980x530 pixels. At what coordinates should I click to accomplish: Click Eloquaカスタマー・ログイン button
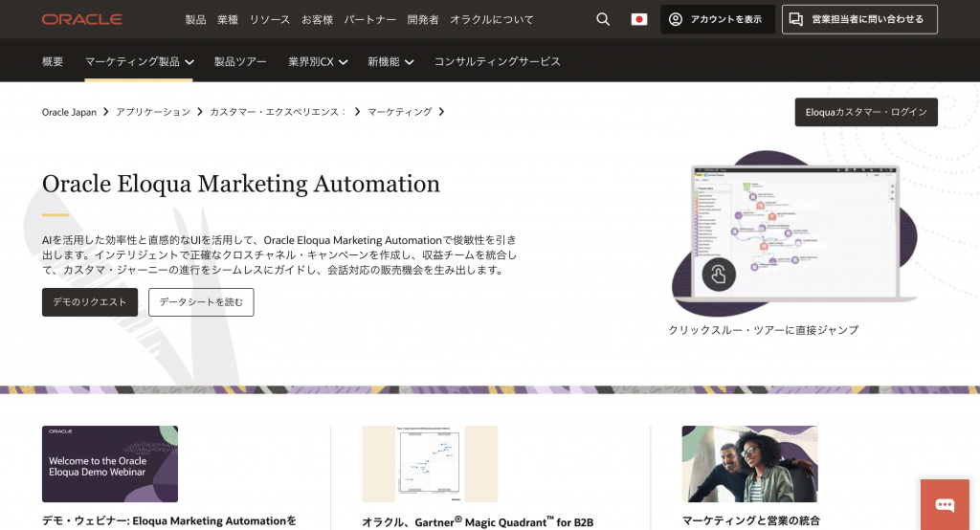866,112
